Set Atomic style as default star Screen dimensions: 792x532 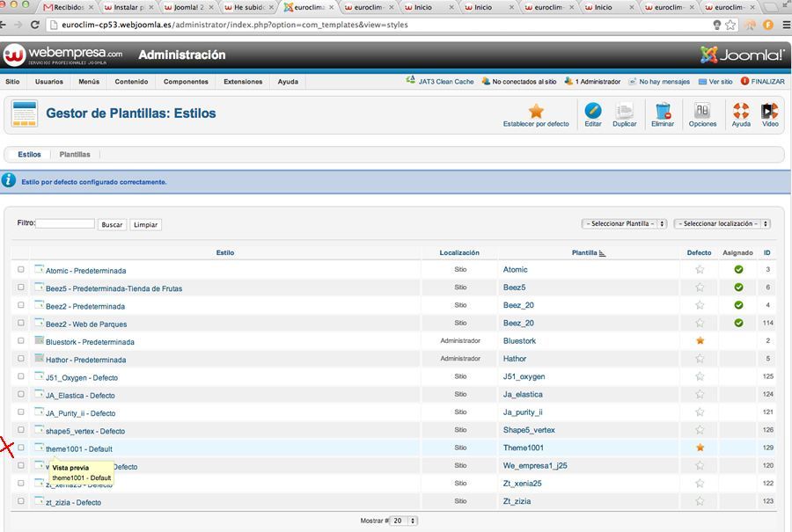(700, 270)
